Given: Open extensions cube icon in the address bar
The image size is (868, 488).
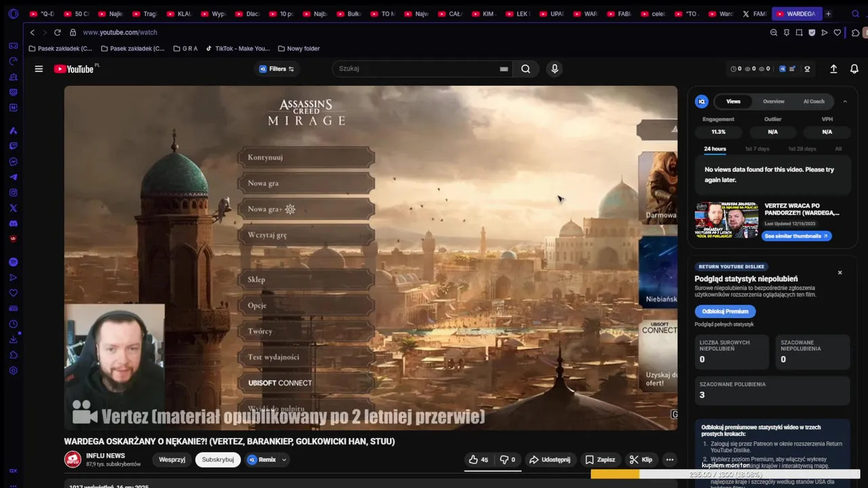Looking at the screenshot, I should point(855,33).
